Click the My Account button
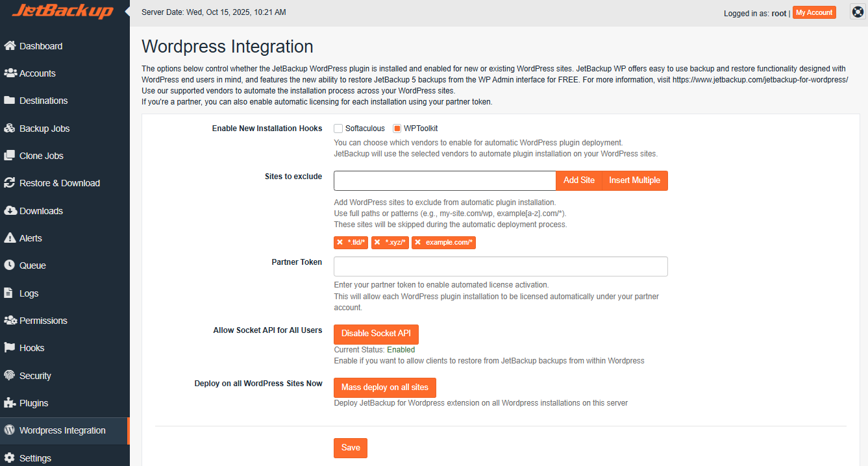This screenshot has height=466, width=868. [x=814, y=12]
